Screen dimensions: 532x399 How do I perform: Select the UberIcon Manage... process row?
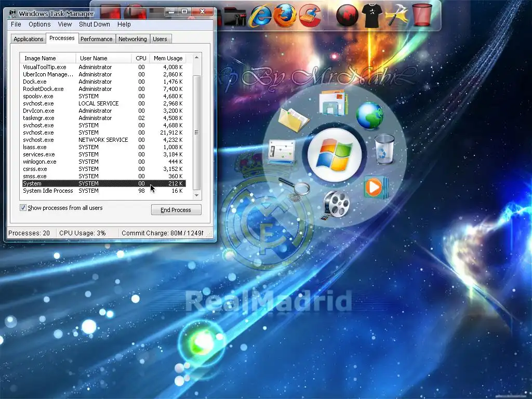pyautogui.click(x=103, y=74)
